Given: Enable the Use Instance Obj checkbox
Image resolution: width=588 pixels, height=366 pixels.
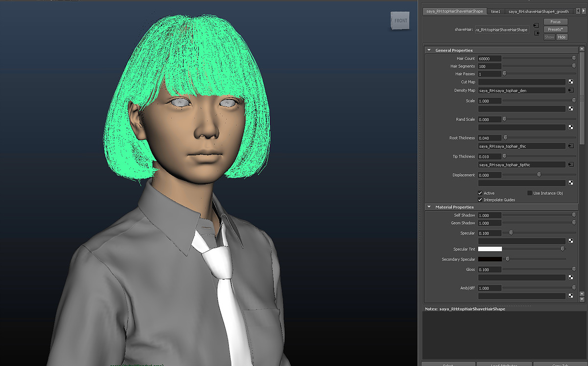Looking at the screenshot, I should 530,193.
